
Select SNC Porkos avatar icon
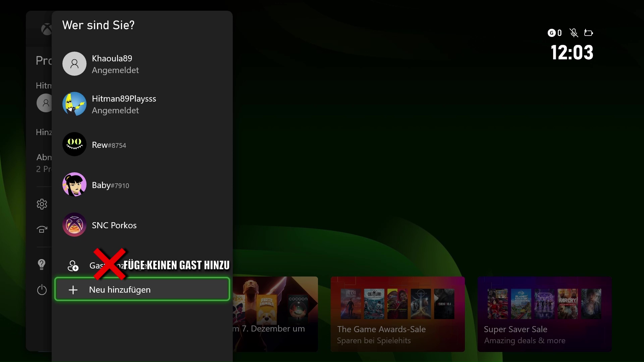(x=74, y=225)
